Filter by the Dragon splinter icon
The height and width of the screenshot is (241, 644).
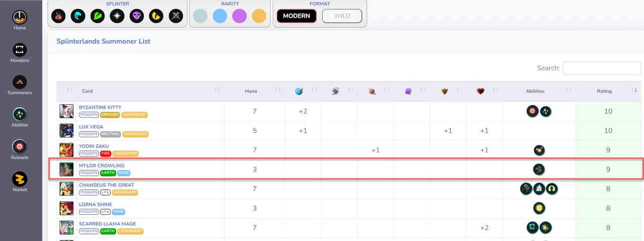[156, 17]
